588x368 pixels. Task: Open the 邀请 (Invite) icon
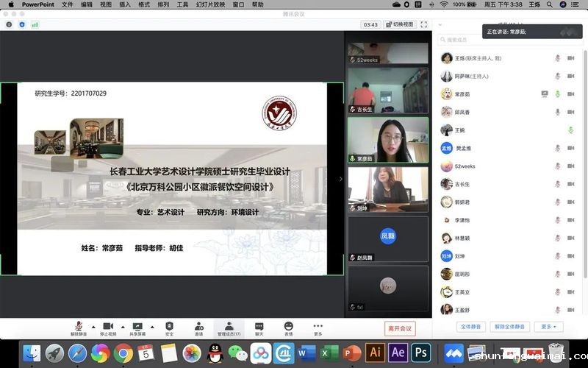coord(199,326)
